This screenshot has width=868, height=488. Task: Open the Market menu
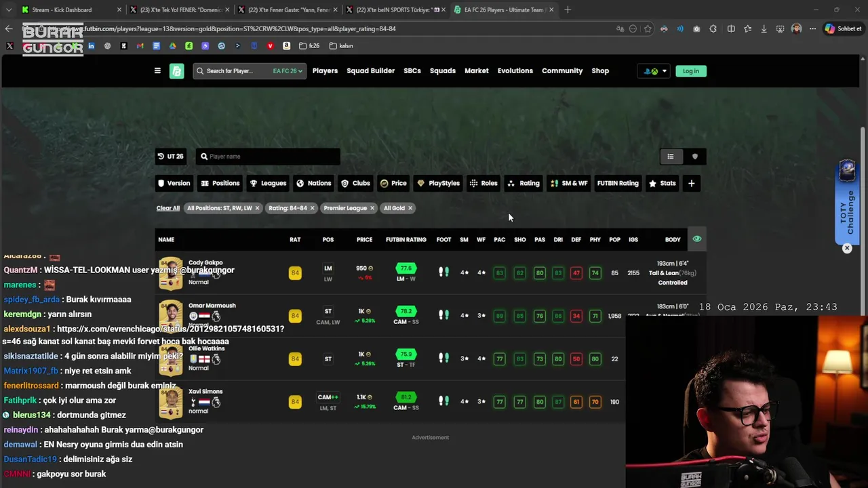[x=476, y=70]
